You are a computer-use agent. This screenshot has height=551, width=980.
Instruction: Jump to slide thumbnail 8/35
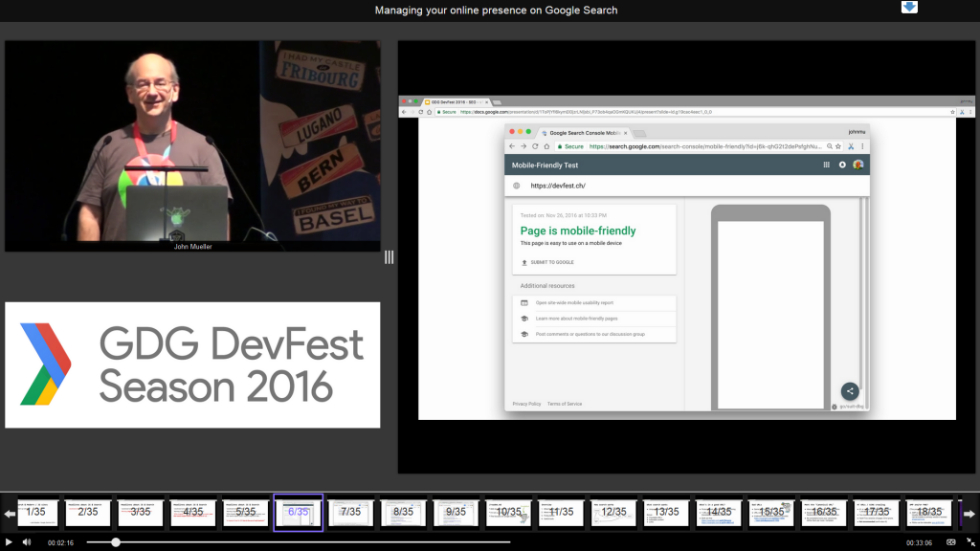click(x=403, y=513)
